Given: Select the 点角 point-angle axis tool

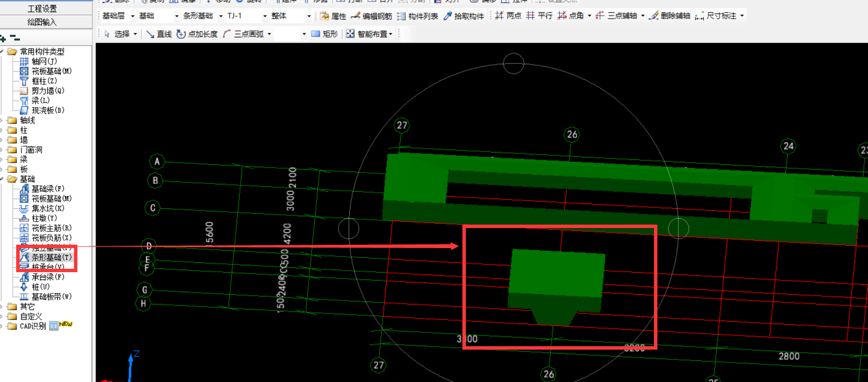Looking at the screenshot, I should coord(571,16).
